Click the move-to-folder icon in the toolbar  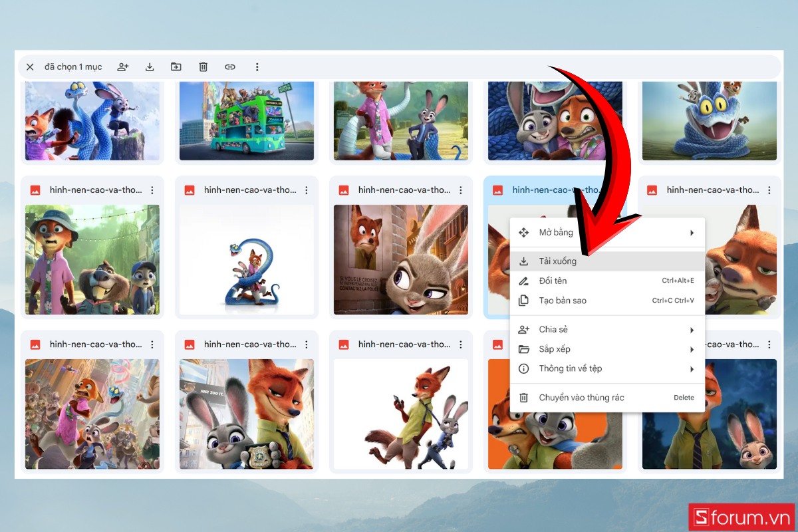[x=176, y=66]
